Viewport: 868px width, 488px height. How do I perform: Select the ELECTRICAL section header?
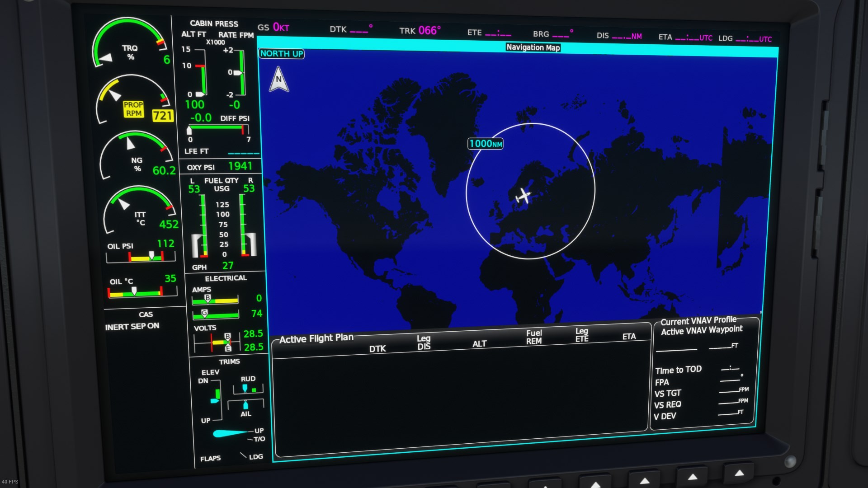tap(226, 278)
